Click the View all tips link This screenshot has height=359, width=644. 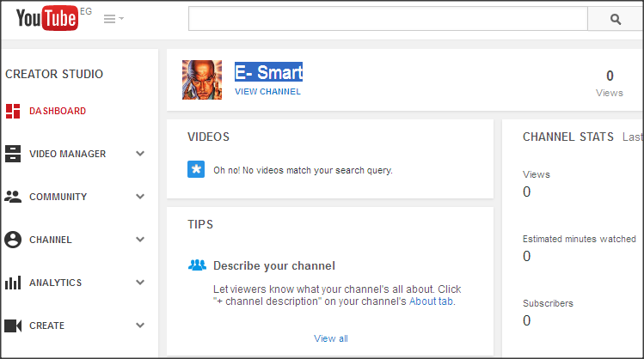pyautogui.click(x=331, y=338)
